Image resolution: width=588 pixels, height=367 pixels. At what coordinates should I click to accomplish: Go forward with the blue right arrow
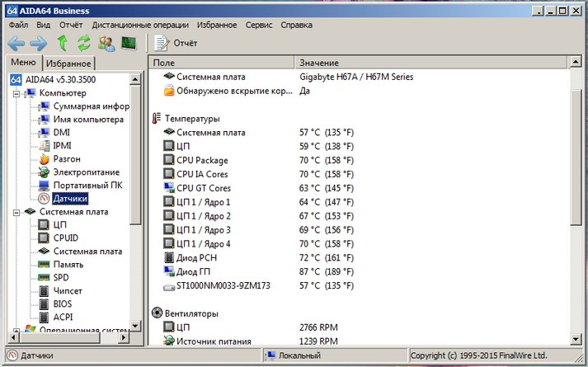coord(39,44)
